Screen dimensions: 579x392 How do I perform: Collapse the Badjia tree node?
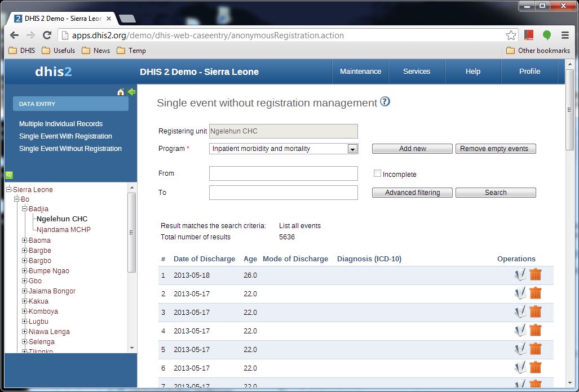click(25, 209)
